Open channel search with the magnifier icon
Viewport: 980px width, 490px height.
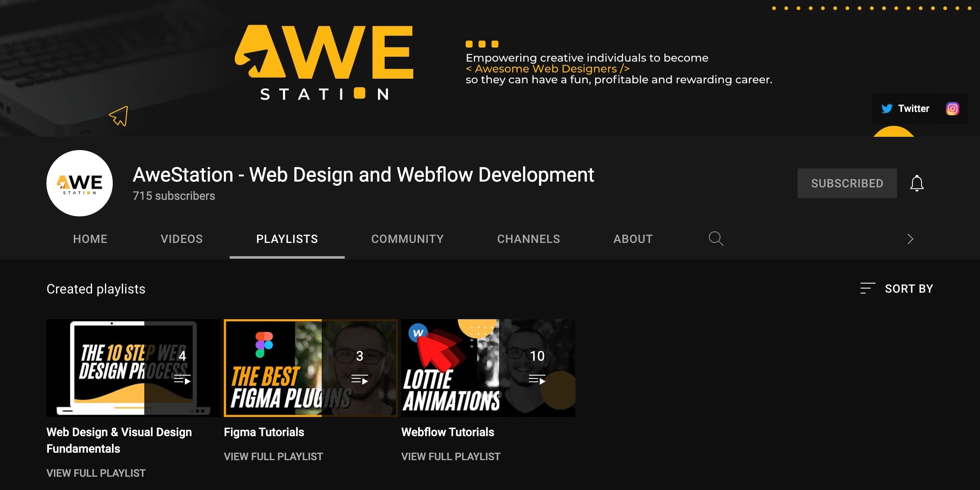coord(716,239)
